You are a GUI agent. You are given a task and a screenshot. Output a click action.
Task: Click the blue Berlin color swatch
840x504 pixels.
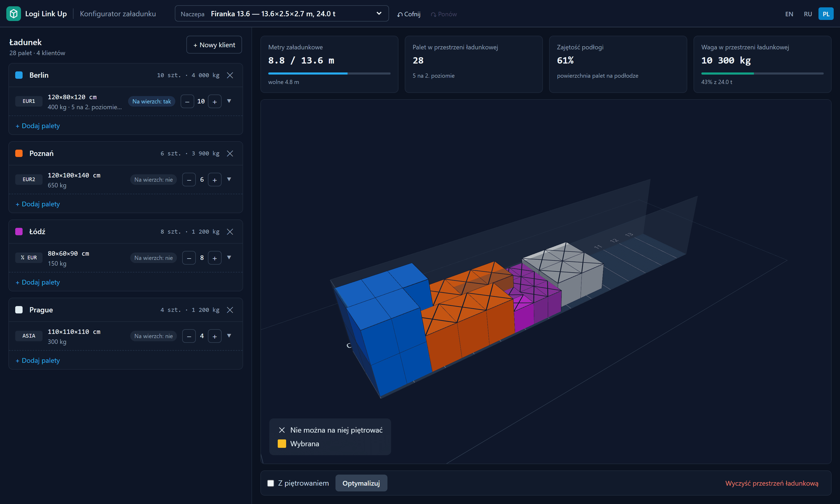click(x=19, y=75)
